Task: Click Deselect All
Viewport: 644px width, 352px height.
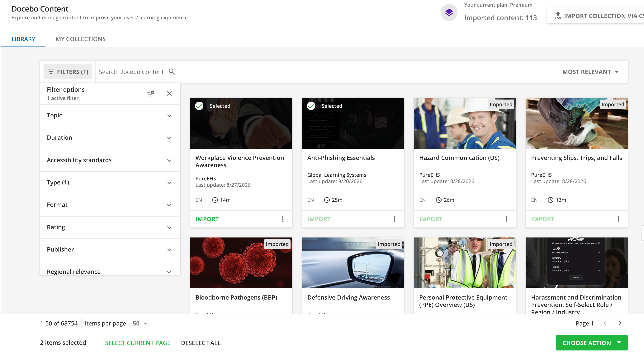Action: pyautogui.click(x=201, y=343)
